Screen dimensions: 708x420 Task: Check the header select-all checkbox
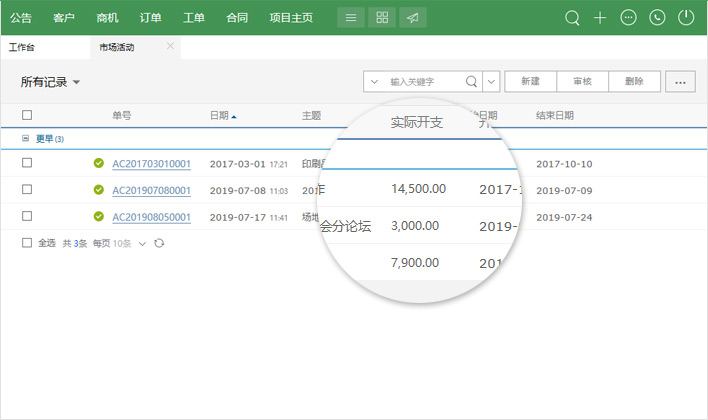[x=27, y=116]
